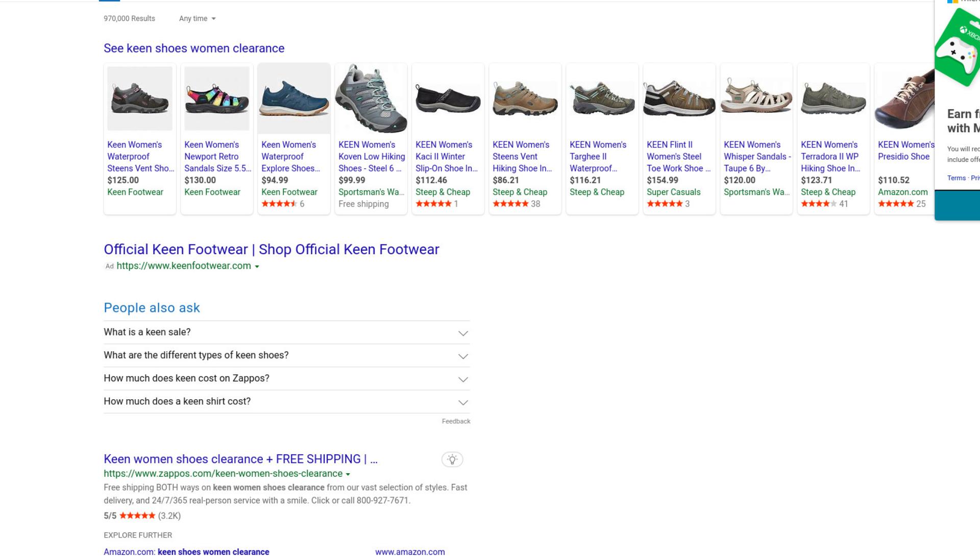The height and width of the screenshot is (560, 980).
Task: Click the Feedback link under People also ask
Action: pos(456,421)
